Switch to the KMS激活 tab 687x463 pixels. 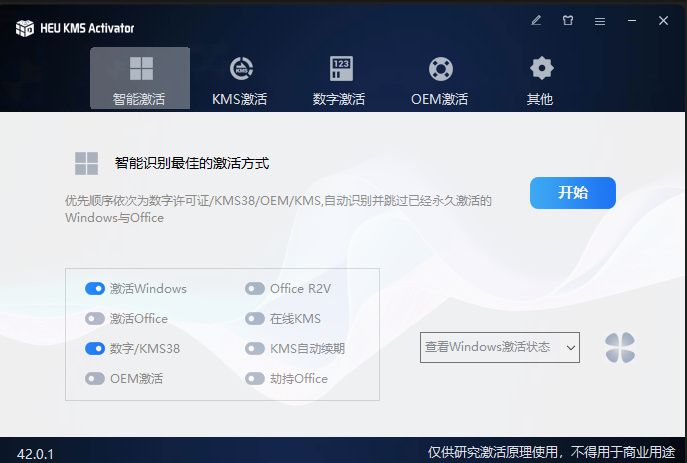pyautogui.click(x=240, y=81)
